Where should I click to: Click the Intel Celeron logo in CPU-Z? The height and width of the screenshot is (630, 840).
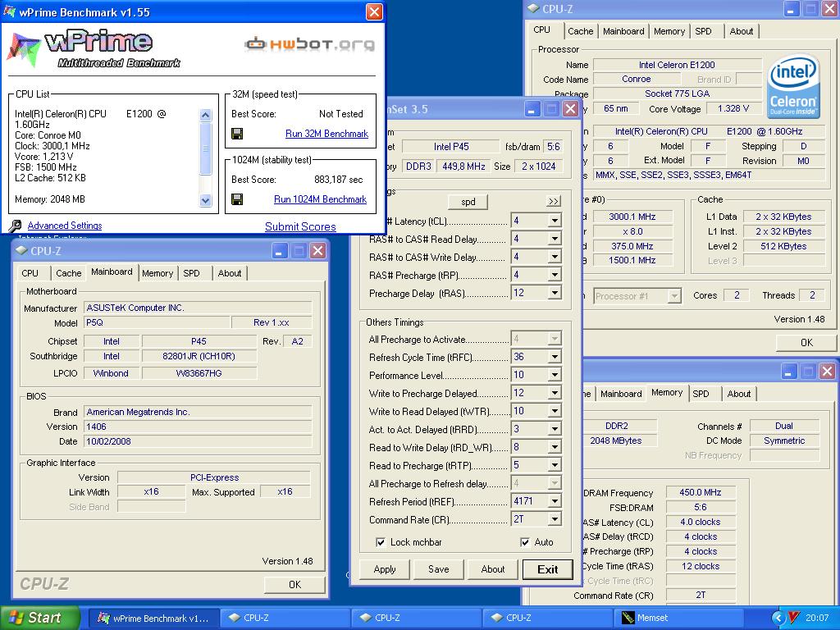click(792, 85)
